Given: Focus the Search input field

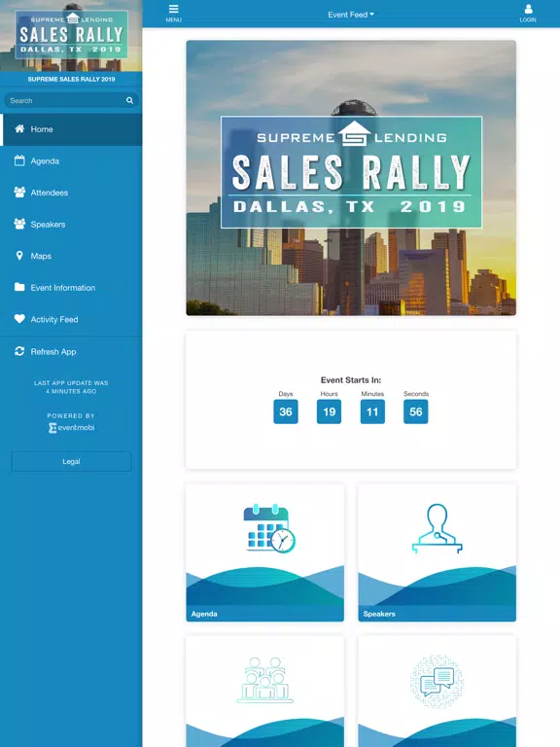Looking at the screenshot, I should [x=71, y=100].
